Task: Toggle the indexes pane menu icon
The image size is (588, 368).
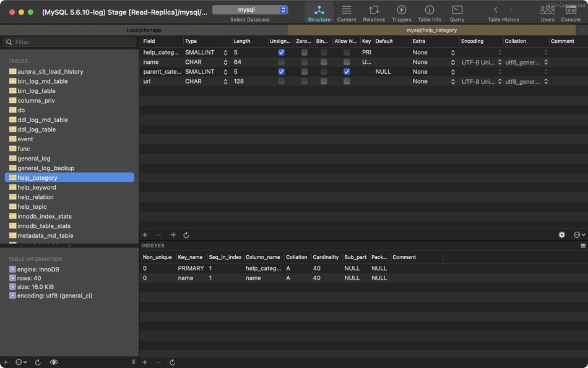Action: tap(583, 245)
